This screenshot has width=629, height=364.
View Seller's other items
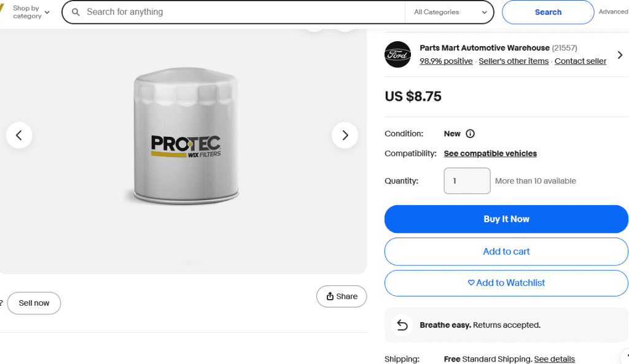pos(514,61)
